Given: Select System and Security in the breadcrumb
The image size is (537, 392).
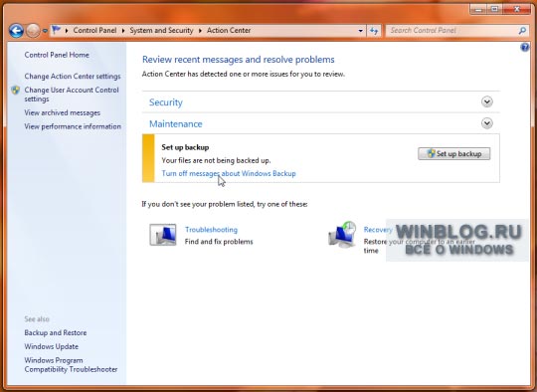Looking at the screenshot, I should [161, 31].
